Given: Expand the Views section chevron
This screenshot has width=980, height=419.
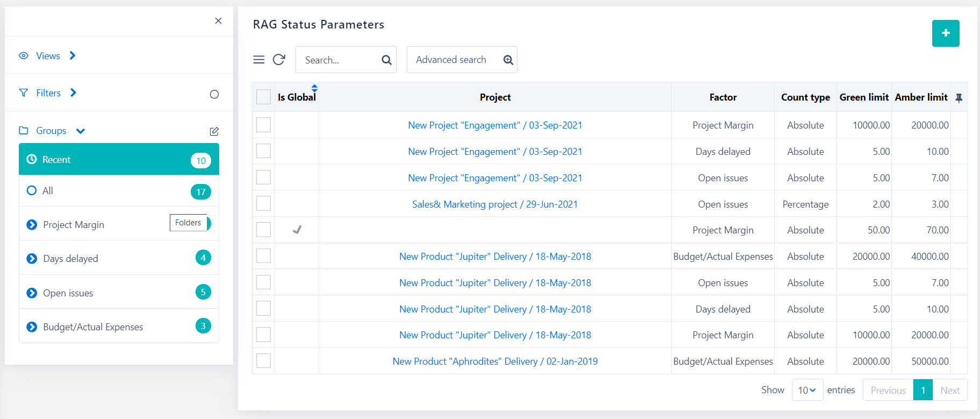Looking at the screenshot, I should point(73,56).
